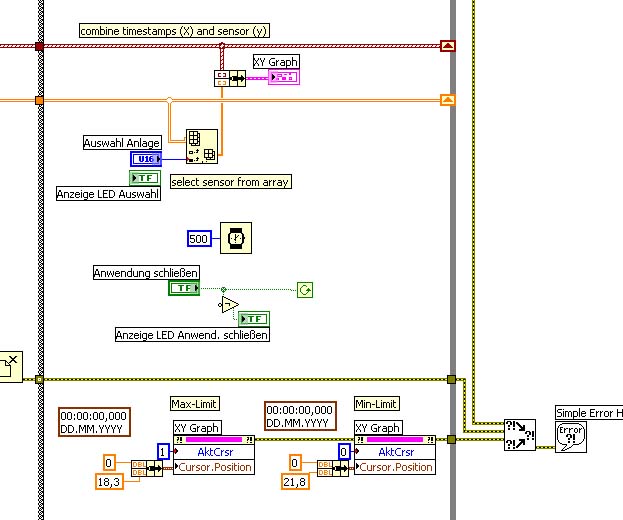Select the red loop tunnel on the left border
Image resolution: width=623 pixels, height=520 pixels.
point(39,46)
